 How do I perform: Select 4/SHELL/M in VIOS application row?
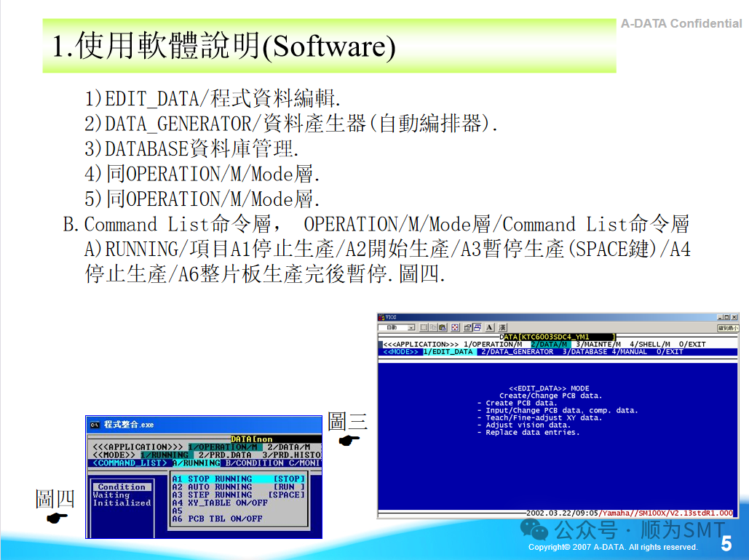(x=649, y=344)
